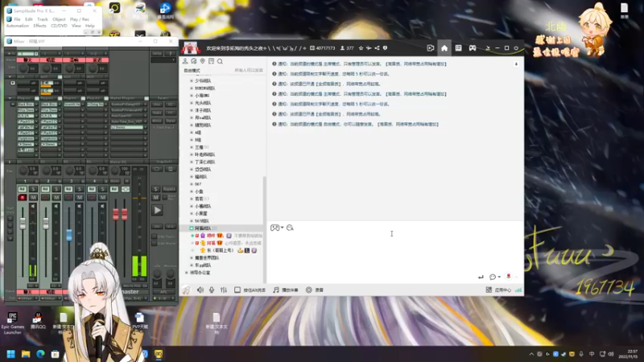This screenshot has width=644, height=362.
Task: Click the left red master fader
Action: tap(116, 214)
